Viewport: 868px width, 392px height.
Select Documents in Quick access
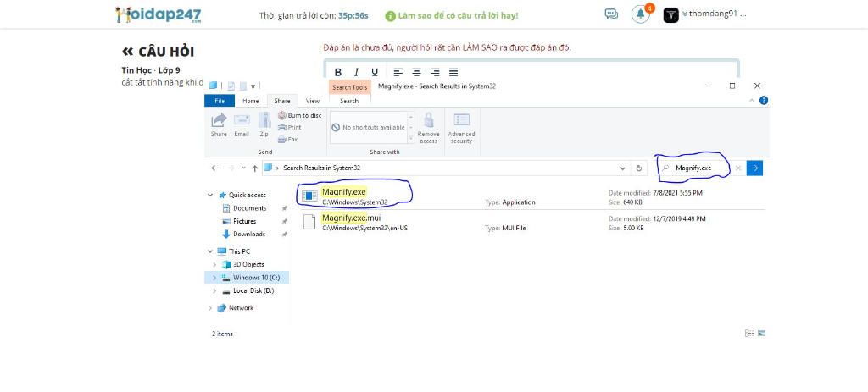[x=250, y=208]
